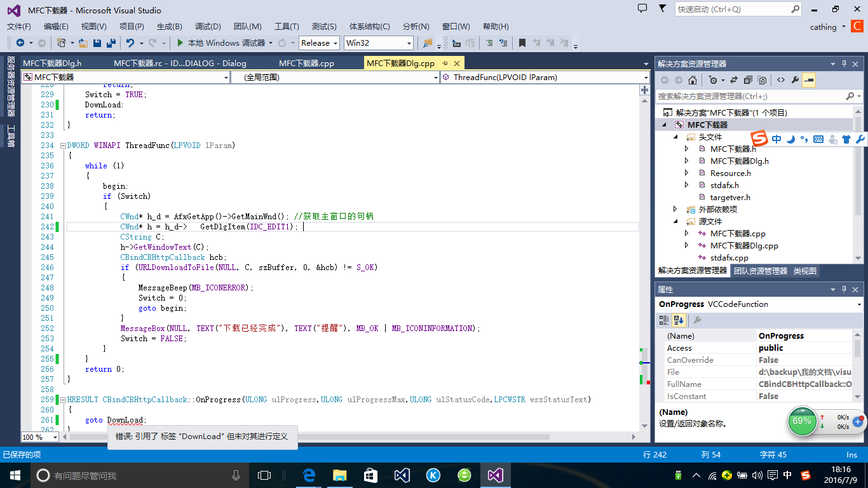Click the Undo arrow icon
Viewport: 868px width, 488px height.
pos(130,43)
